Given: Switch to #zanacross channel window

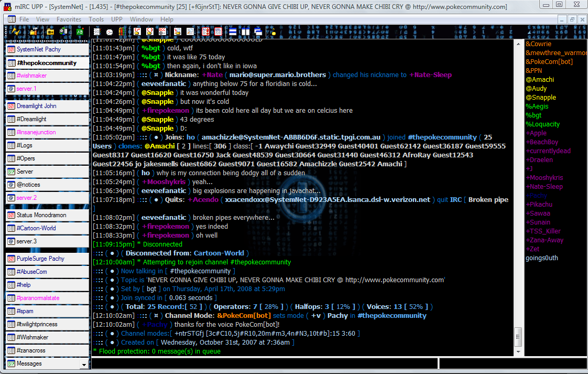Looking at the screenshot, I should coord(48,351).
